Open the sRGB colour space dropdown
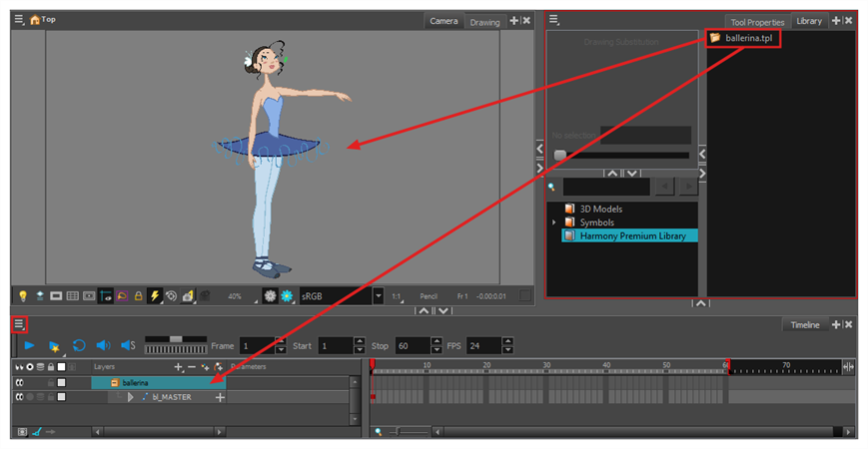This screenshot has height=449, width=868. (x=378, y=296)
